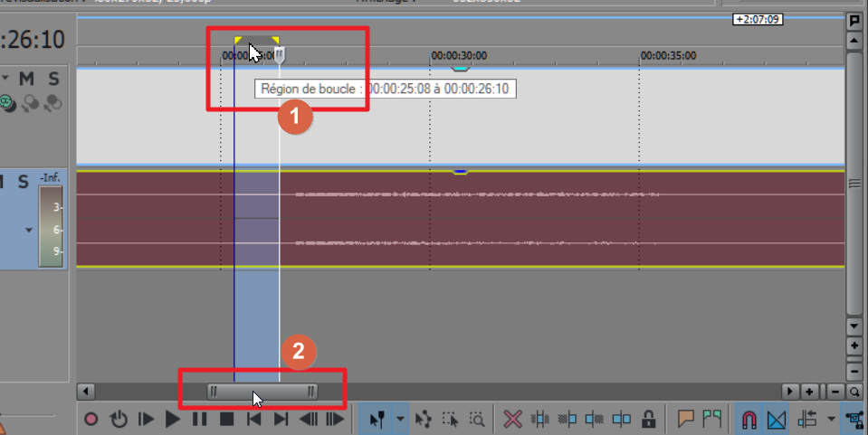This screenshot has height=435, width=868.
Task: Open the audio track dropdown arrow
Action: [x=29, y=230]
